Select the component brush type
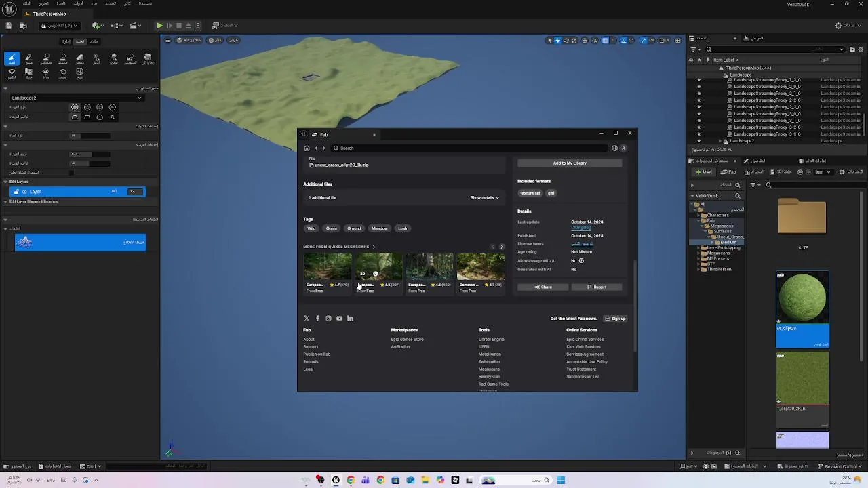The width and height of the screenshot is (868, 488). (x=113, y=107)
